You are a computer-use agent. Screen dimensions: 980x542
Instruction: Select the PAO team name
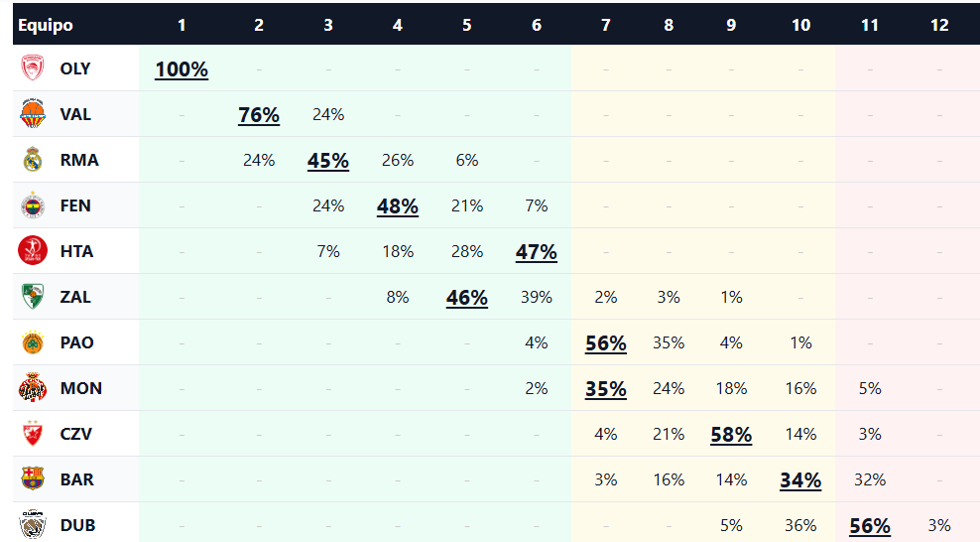76,342
